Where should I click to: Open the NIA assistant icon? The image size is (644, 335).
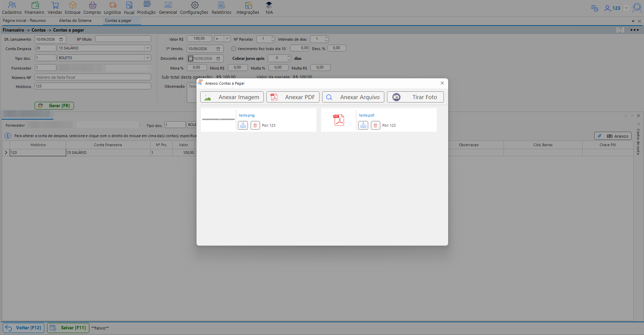pos(269,5)
